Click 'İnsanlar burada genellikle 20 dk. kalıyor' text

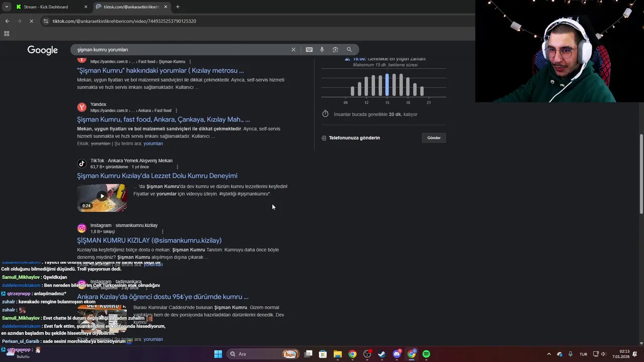(x=376, y=115)
